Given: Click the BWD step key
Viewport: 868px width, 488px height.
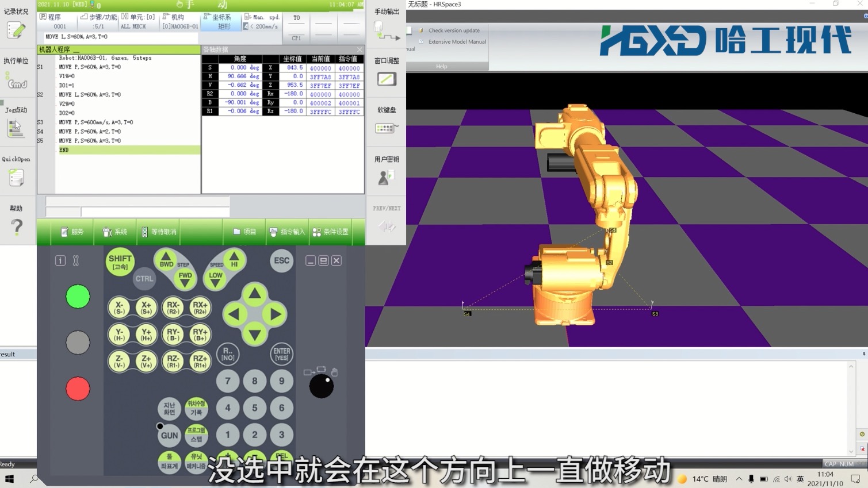Looking at the screenshot, I should (166, 260).
